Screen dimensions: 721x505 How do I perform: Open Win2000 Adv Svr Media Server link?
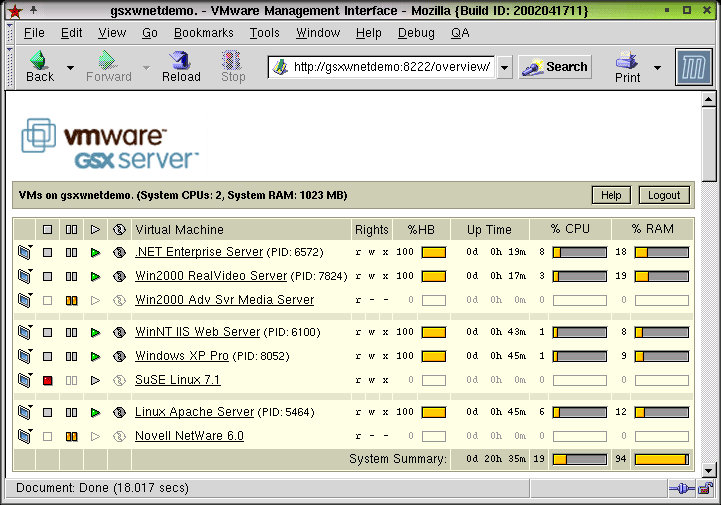tap(224, 300)
